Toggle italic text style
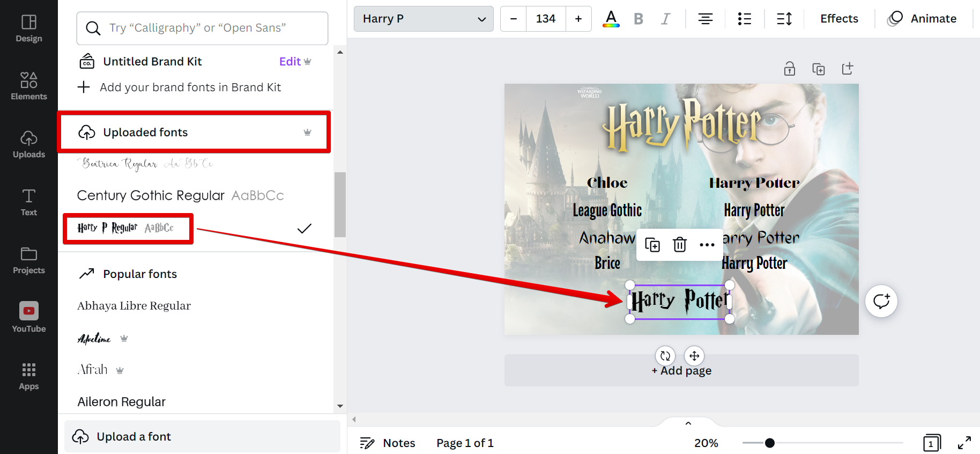This screenshot has width=980, height=454. click(665, 19)
